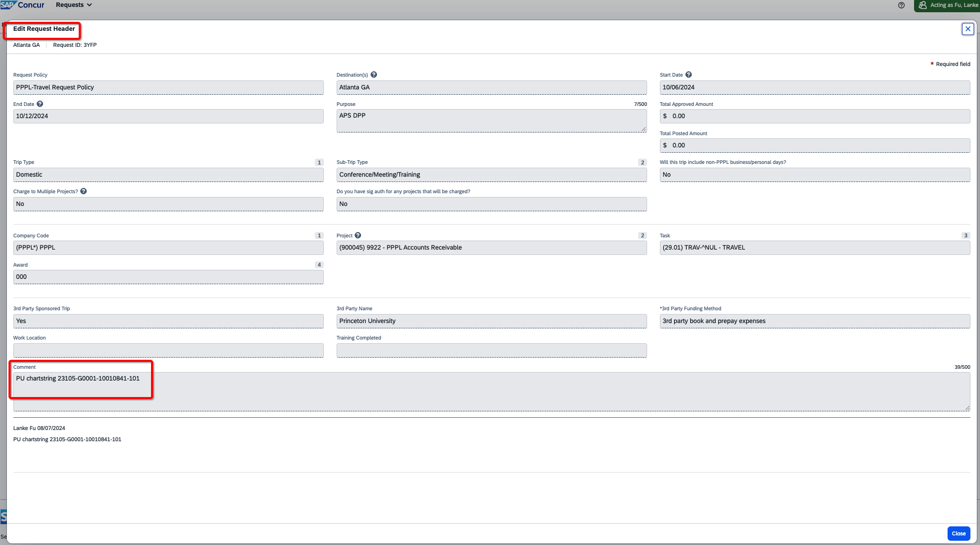Click the Award field showing 000
The image size is (980, 545).
click(x=168, y=277)
